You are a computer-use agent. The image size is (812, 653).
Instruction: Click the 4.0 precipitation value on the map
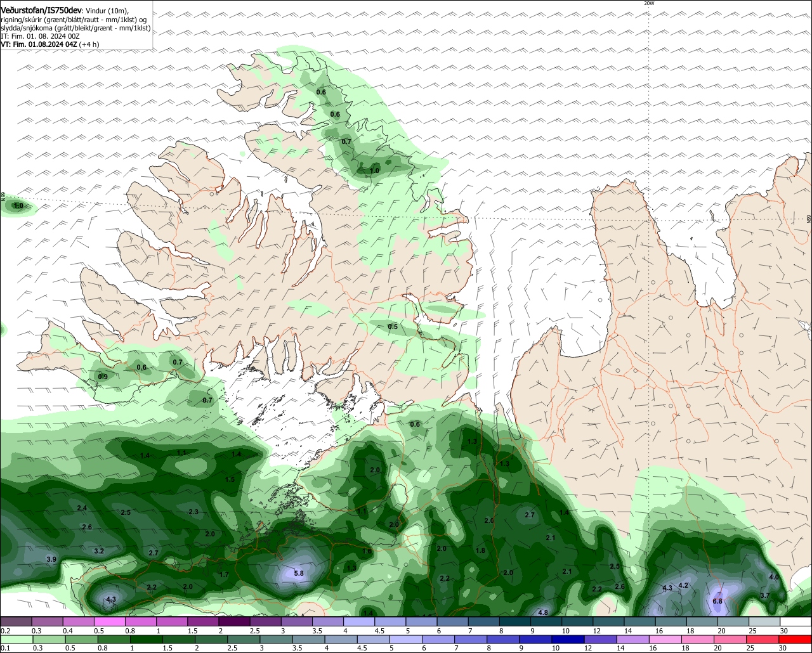click(x=774, y=577)
